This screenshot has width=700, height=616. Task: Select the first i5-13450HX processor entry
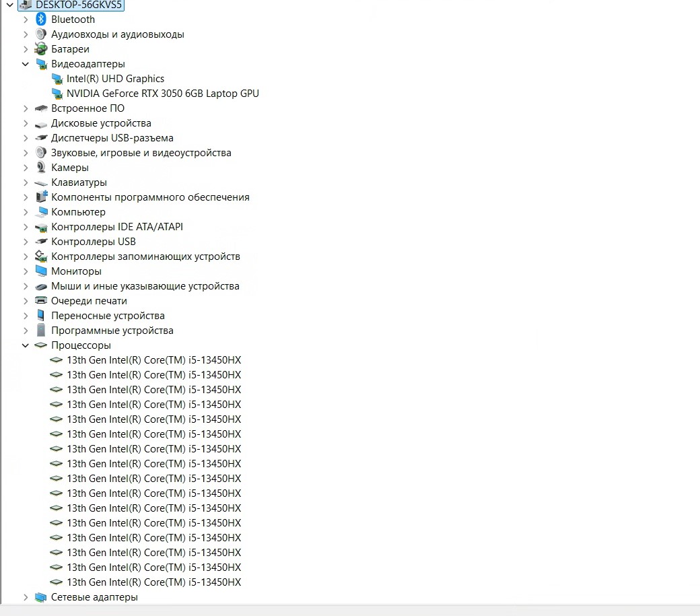click(153, 360)
